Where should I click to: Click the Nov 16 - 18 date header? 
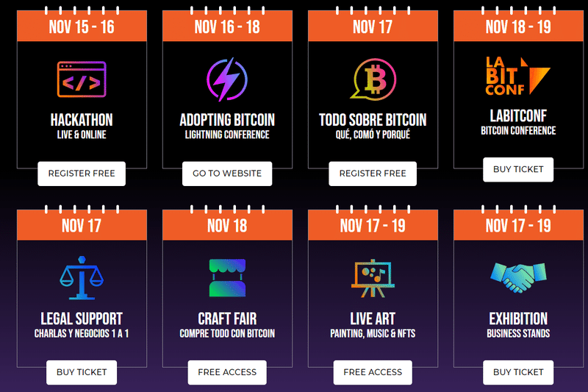pyautogui.click(x=227, y=26)
